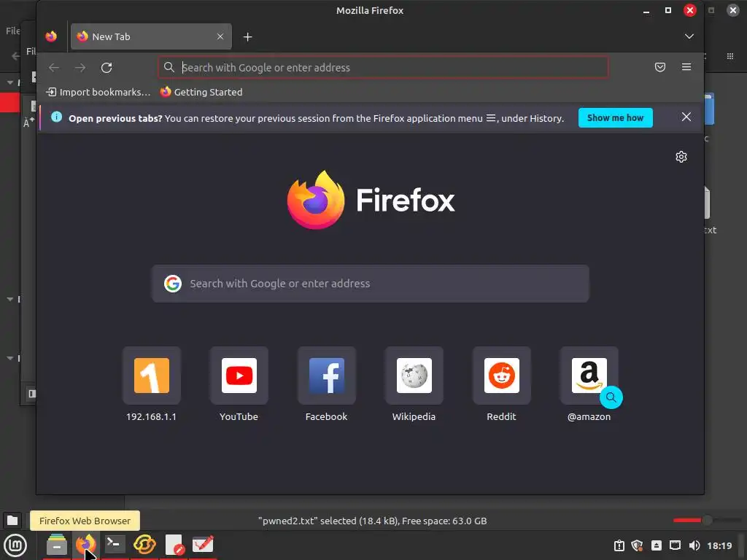747x560 pixels.
Task: Open the Save to Pocket button
Action: [659, 67]
